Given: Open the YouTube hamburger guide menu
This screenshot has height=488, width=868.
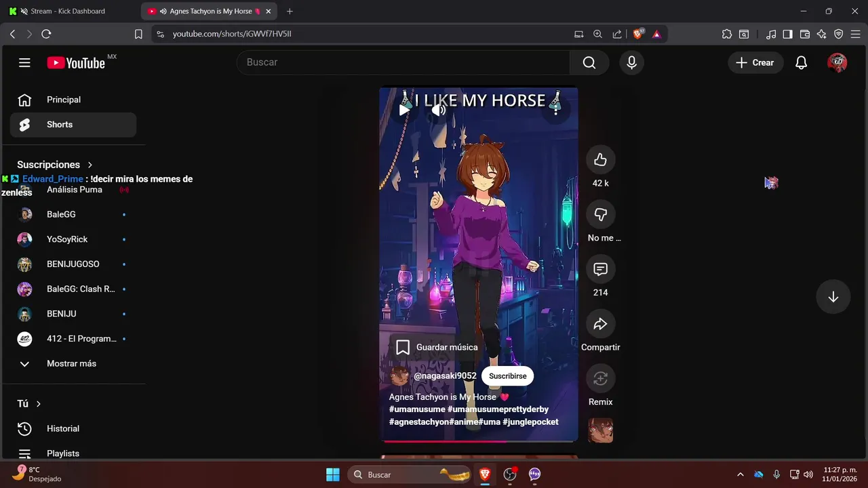Looking at the screenshot, I should (24, 63).
